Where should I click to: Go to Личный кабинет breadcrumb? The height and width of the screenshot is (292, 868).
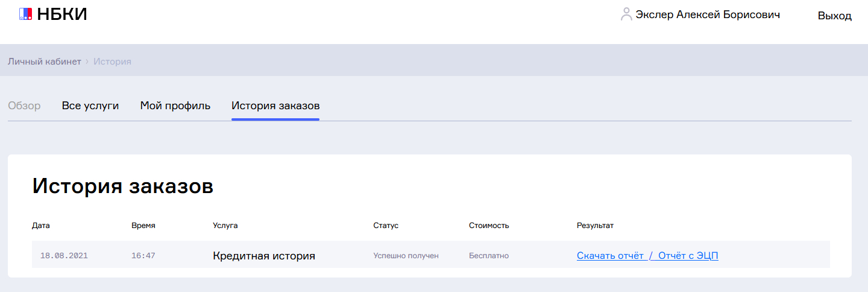[44, 62]
